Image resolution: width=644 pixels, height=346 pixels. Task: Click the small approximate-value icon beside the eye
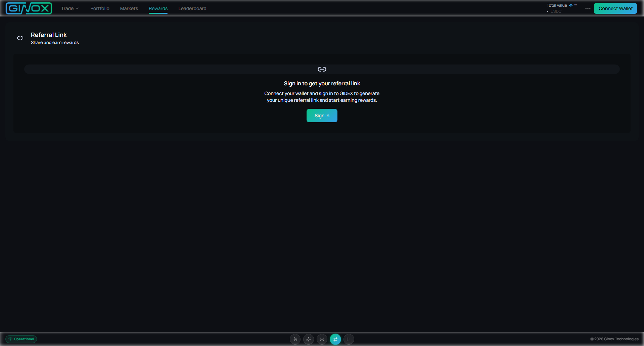pyautogui.click(x=576, y=5)
